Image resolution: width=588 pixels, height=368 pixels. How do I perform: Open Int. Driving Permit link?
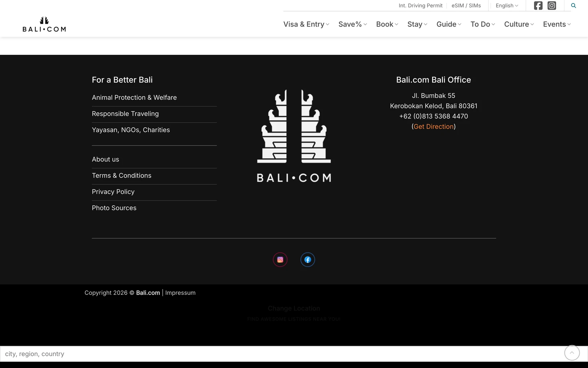click(x=420, y=6)
